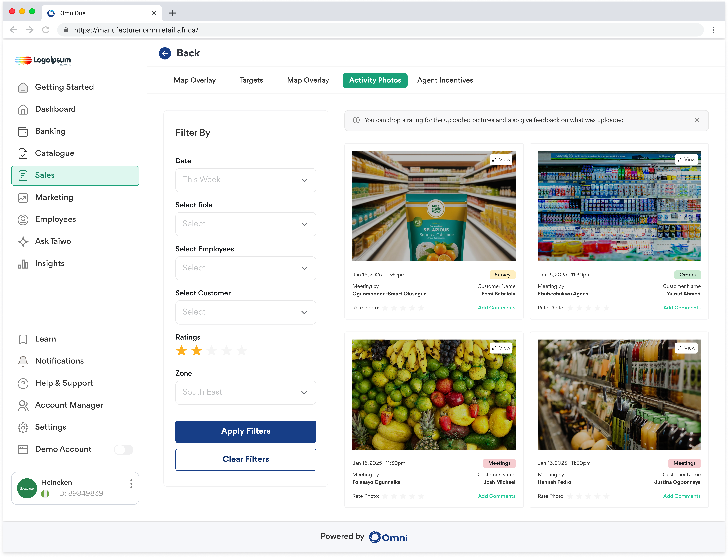View the dairy shelf photo fullscreen
This screenshot has height=560, width=728.
tap(687, 160)
